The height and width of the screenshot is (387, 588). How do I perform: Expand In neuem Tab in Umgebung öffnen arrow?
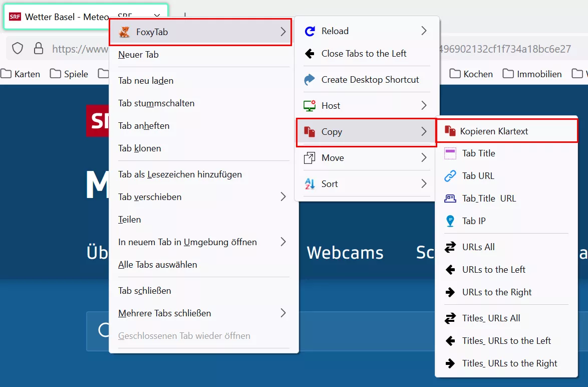pyautogui.click(x=283, y=242)
